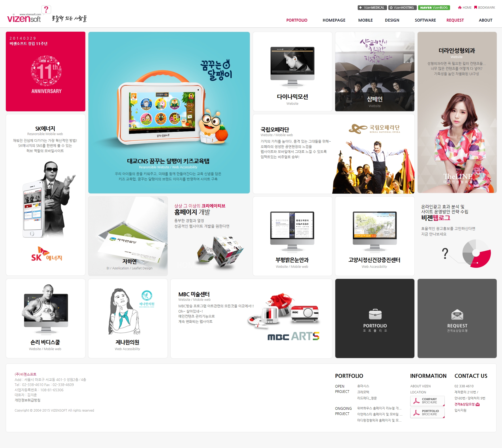Open the 이앤에스티 ongoing project link

[380, 414]
